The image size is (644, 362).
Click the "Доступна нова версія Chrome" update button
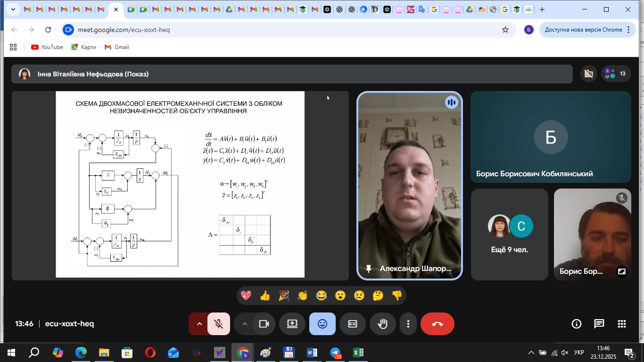click(x=583, y=30)
